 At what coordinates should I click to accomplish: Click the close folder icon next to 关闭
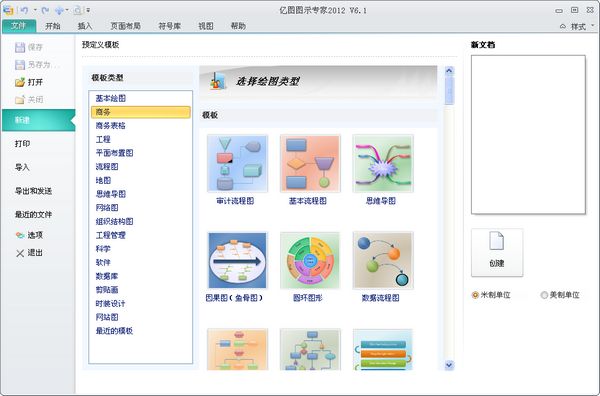click(20, 100)
